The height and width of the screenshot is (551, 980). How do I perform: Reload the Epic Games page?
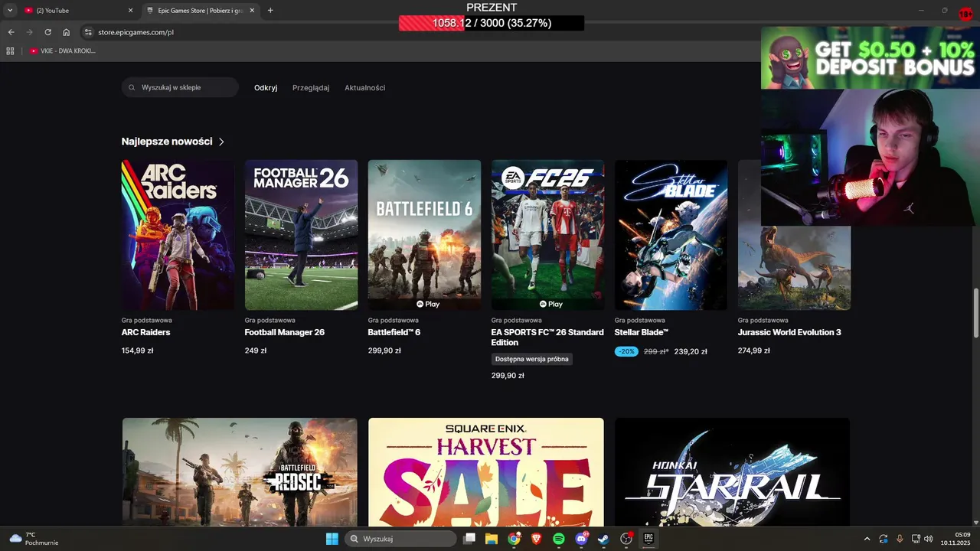point(47,32)
